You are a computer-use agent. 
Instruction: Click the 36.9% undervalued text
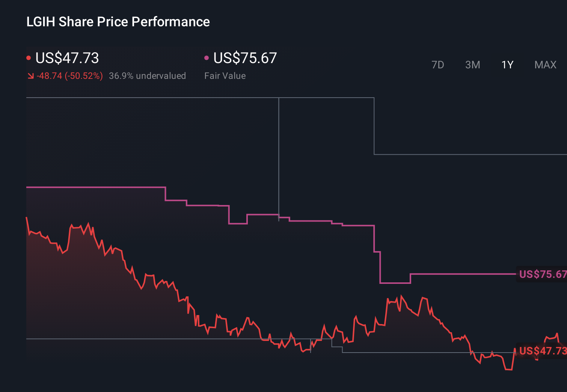148,75
